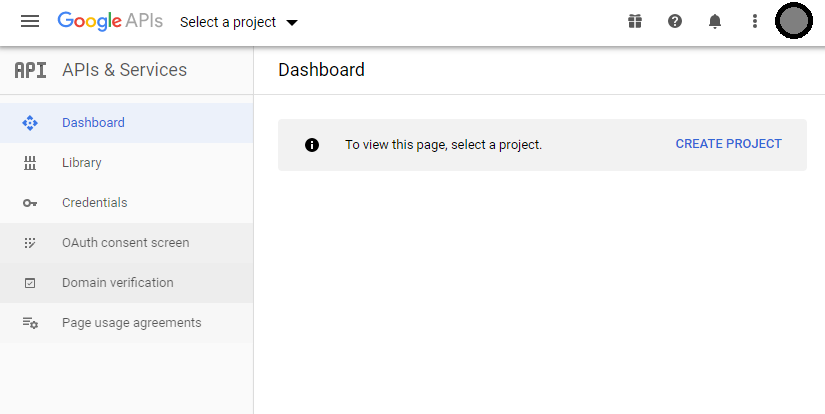Expand the Select a project dropdown

pyautogui.click(x=239, y=22)
